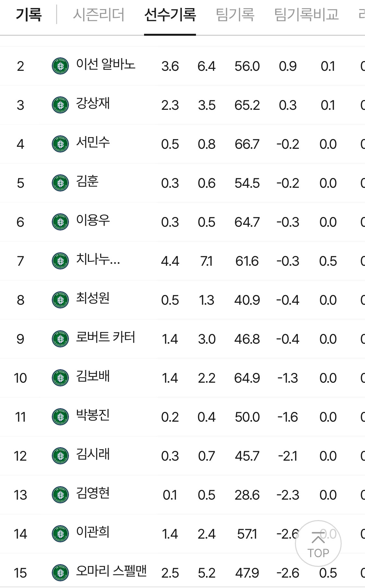Open player 김보배's name link
Viewport: 365px width, 588px height.
pyautogui.click(x=93, y=376)
